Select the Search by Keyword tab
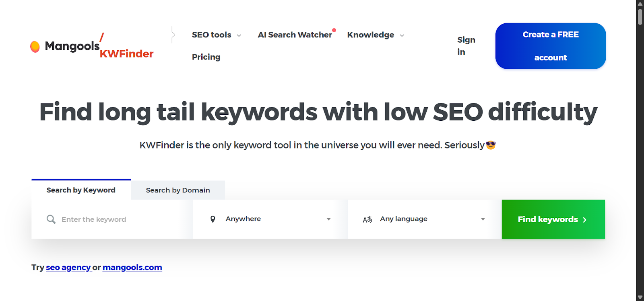 tap(80, 190)
